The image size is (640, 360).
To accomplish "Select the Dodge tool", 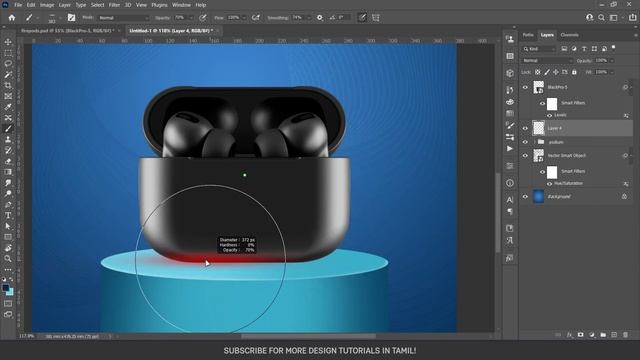I will click(x=8, y=193).
